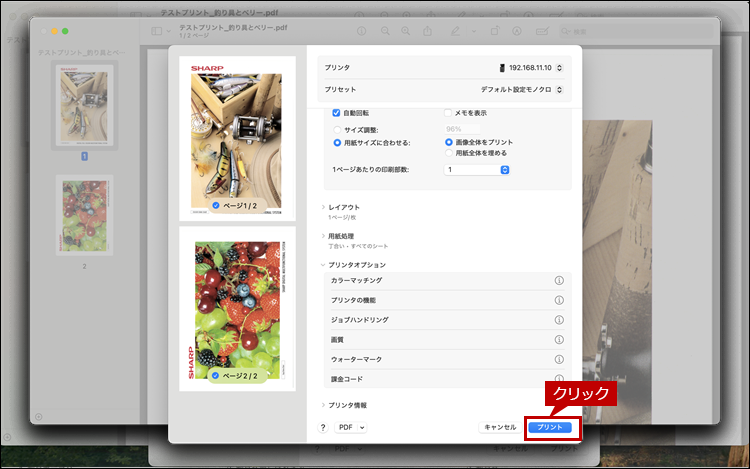Open info for カラーマッチング option

point(559,281)
